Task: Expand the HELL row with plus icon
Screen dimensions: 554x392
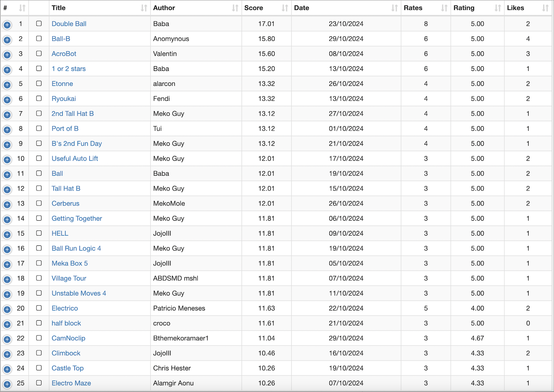Action: [7, 234]
